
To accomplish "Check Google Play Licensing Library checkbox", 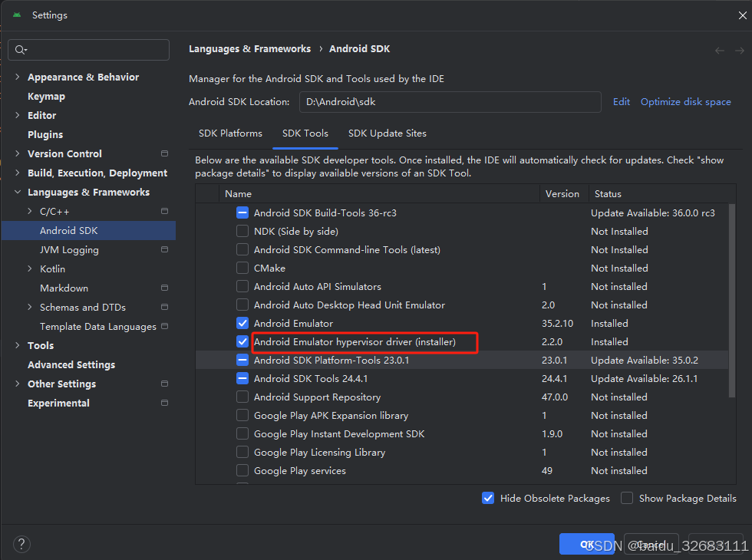I will tap(242, 452).
